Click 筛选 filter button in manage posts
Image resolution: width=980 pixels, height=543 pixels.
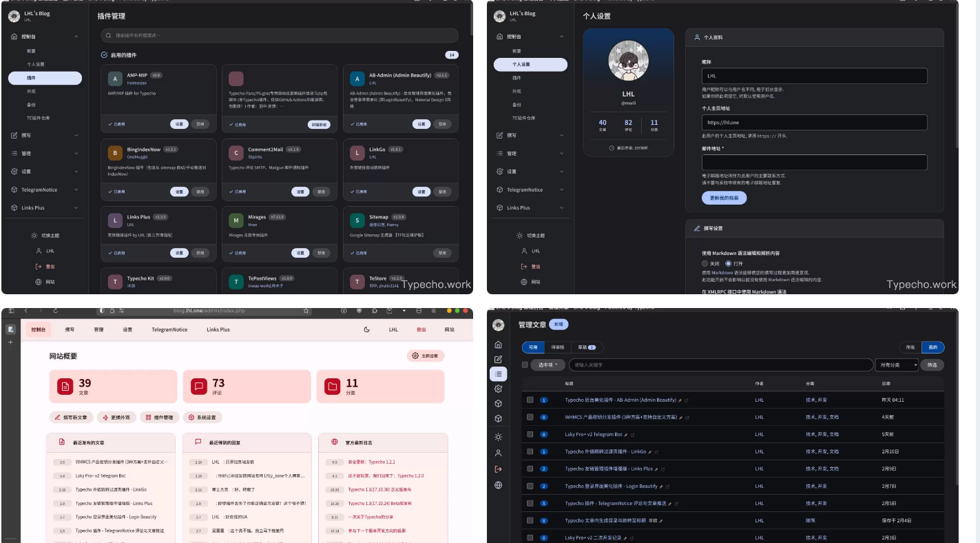coord(932,365)
